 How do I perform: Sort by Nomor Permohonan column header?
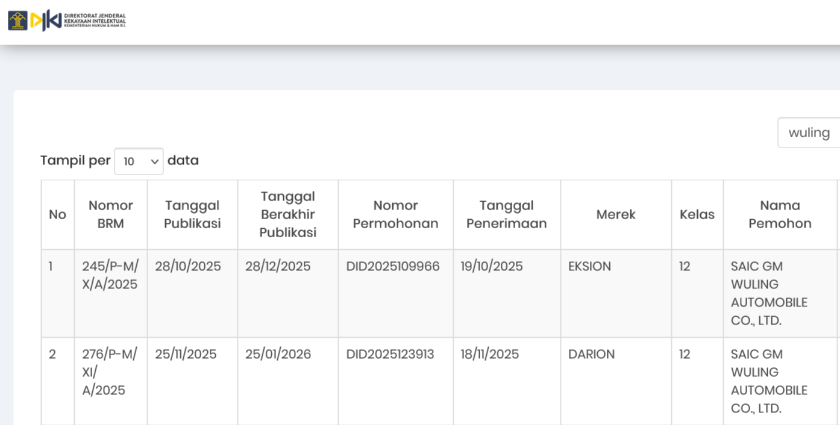(x=395, y=214)
